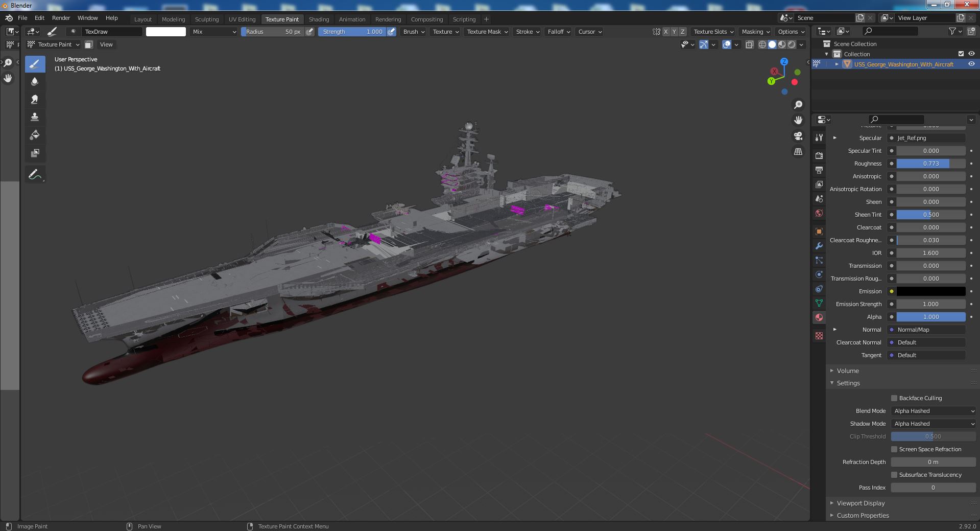Open the Tool properties tab
This screenshot has height=531, width=980.
pyautogui.click(x=819, y=137)
